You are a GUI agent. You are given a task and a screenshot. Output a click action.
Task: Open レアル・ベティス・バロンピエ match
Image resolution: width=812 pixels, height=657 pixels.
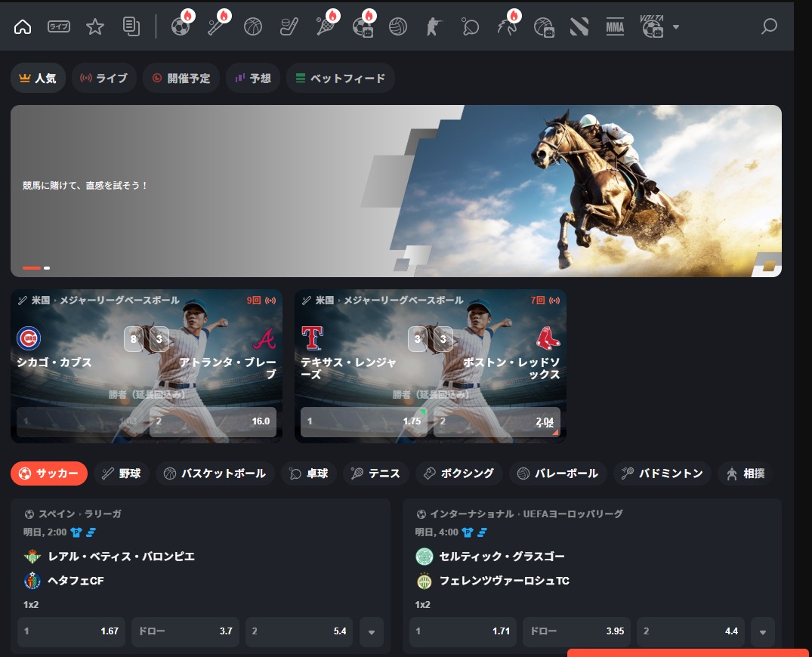pyautogui.click(x=122, y=557)
